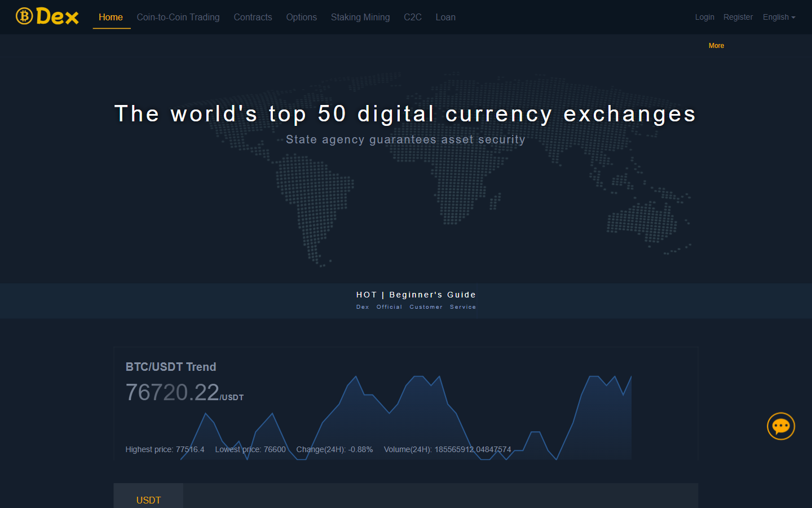Click the Highest price 77516.4 text

tap(165, 449)
